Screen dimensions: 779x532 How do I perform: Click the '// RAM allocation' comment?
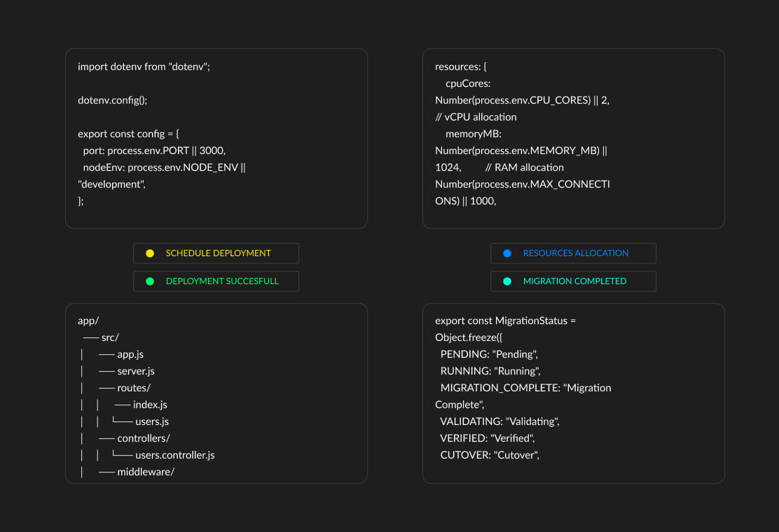pos(525,168)
